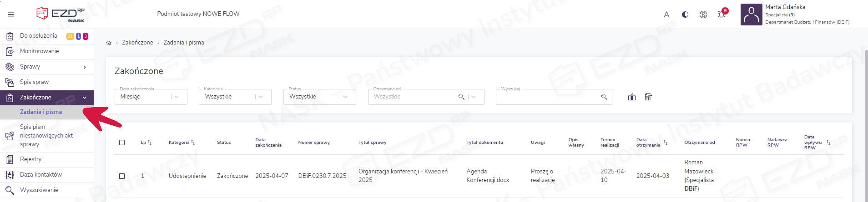
Task: Expand the Sprawy sidebar submenu
Action: 85,67
